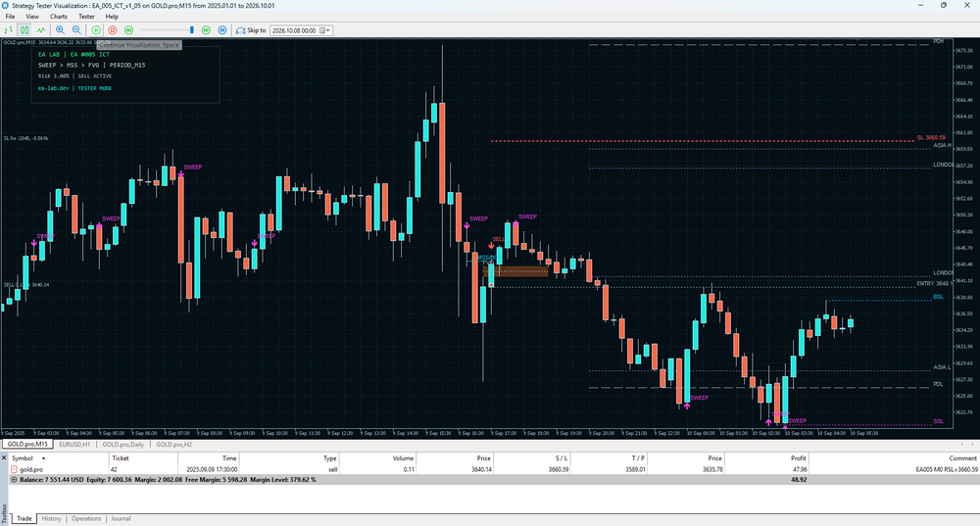Switch chart to line chart mode
The image size is (980, 526).
40,30
